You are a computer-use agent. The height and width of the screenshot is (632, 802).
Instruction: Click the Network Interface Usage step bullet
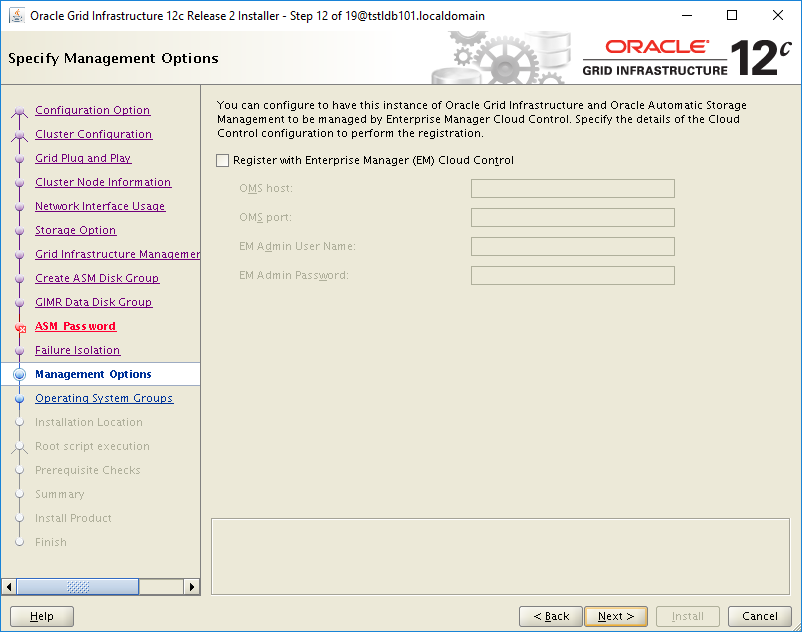pyautogui.click(x=19, y=207)
